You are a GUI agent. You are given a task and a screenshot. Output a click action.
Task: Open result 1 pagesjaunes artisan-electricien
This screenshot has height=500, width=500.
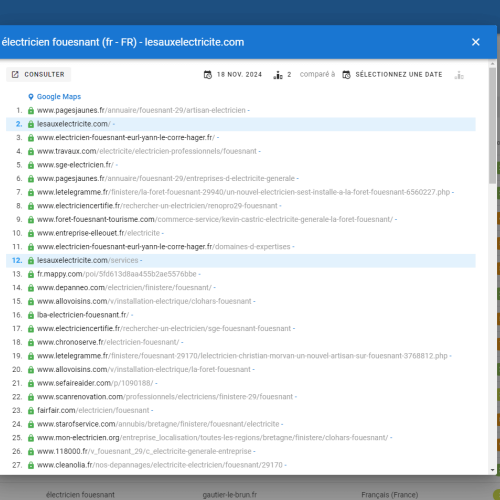pos(141,110)
